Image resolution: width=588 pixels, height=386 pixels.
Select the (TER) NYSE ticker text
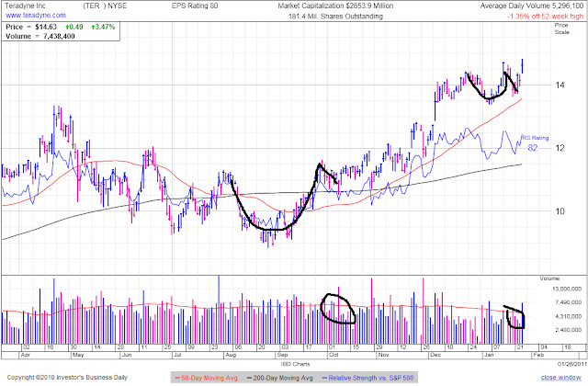pos(105,6)
